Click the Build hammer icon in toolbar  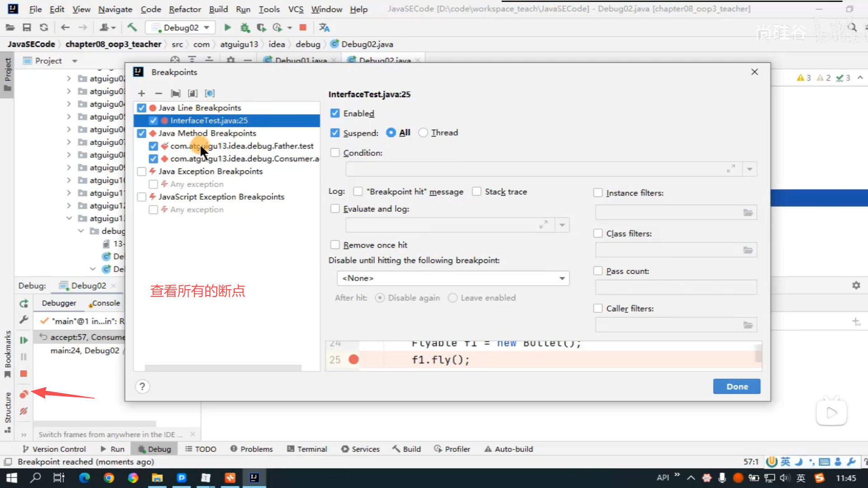coord(132,28)
